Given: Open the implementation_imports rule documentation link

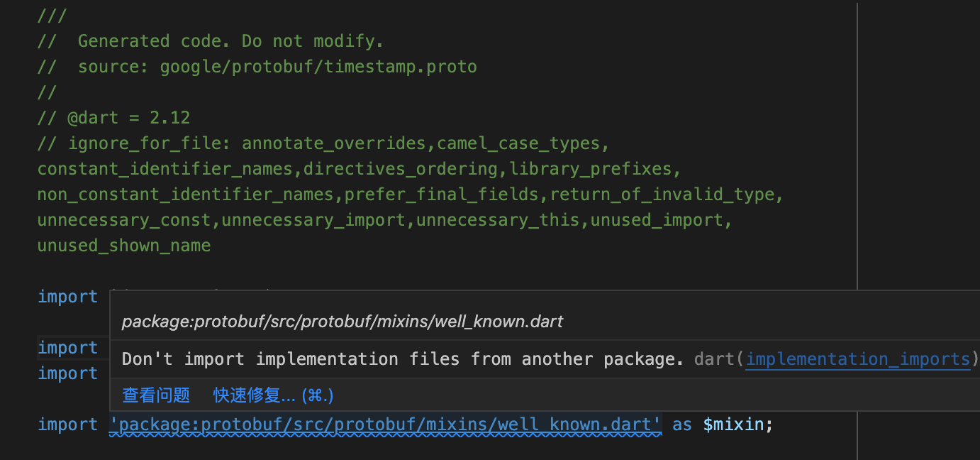Looking at the screenshot, I should (857, 358).
